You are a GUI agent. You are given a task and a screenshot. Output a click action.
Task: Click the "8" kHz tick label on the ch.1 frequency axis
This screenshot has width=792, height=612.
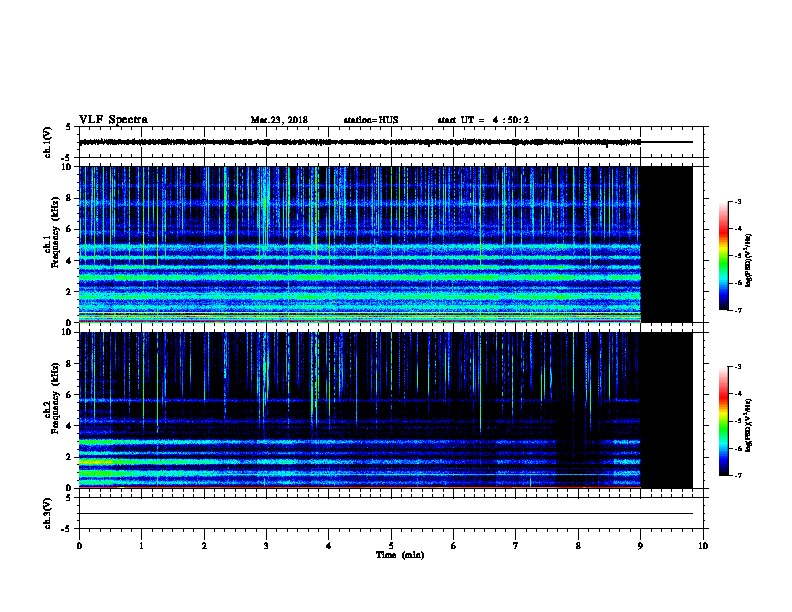(x=69, y=198)
